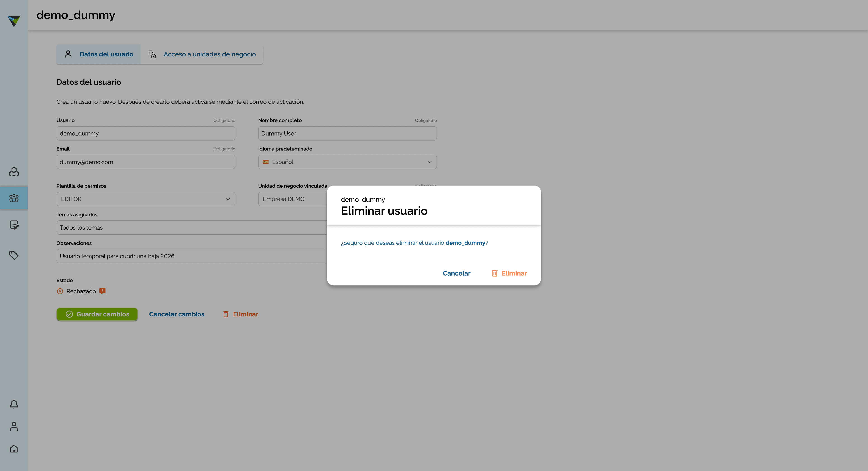868x471 pixels.
Task: Open the cubes module in the sidebar
Action: click(x=14, y=172)
